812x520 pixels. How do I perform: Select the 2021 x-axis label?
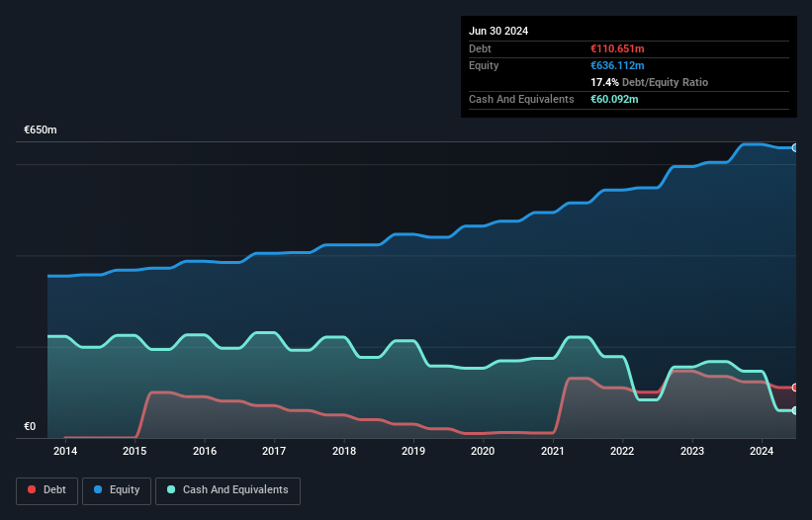point(553,452)
